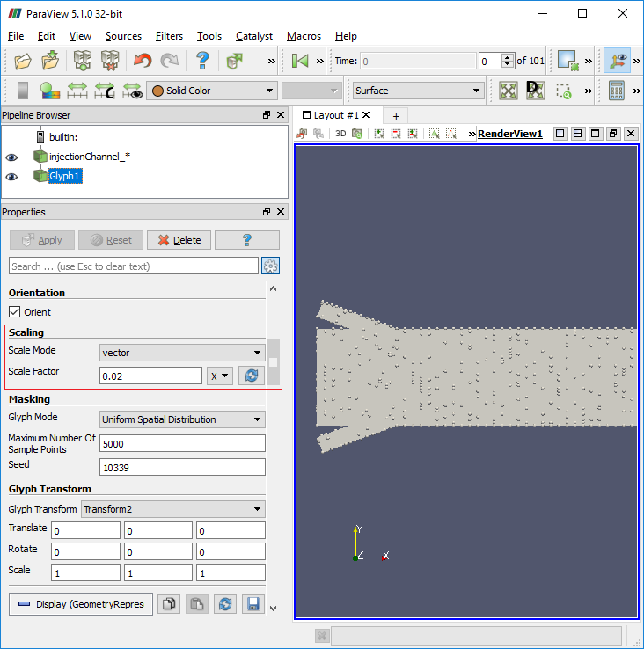
Task: Activate the Zoom to Box tool
Action: [563, 91]
